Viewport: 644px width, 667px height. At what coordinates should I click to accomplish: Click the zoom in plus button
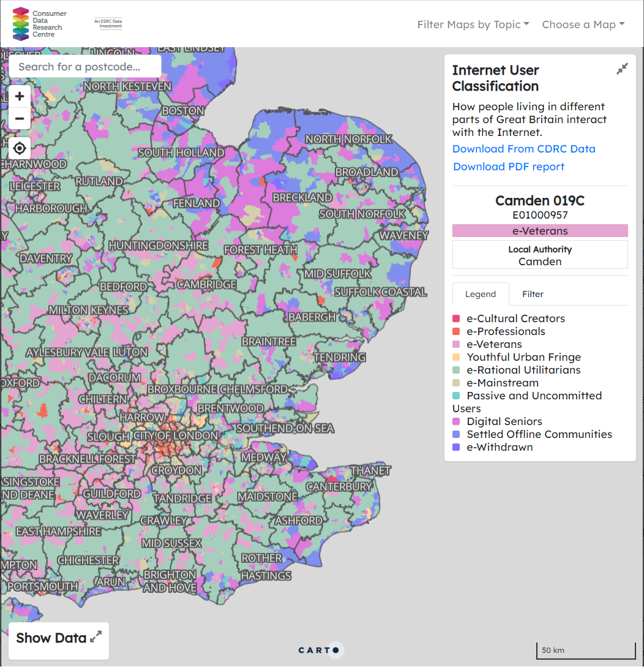20,96
